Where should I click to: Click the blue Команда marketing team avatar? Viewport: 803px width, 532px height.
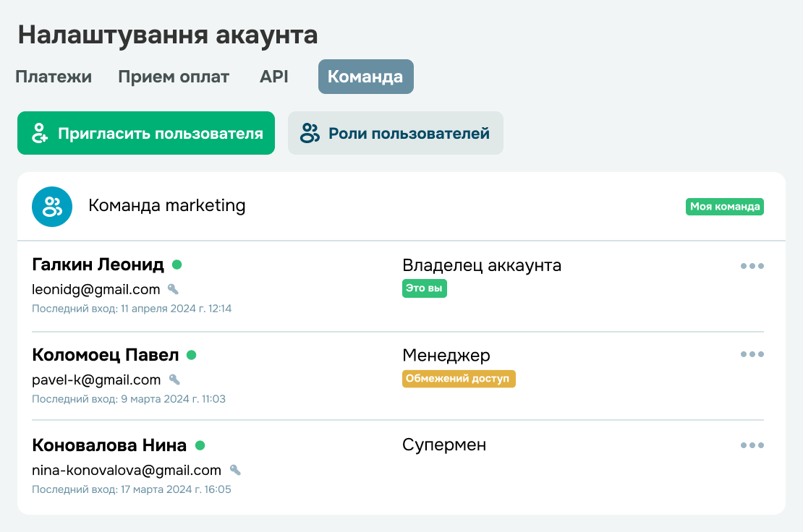[x=52, y=207]
